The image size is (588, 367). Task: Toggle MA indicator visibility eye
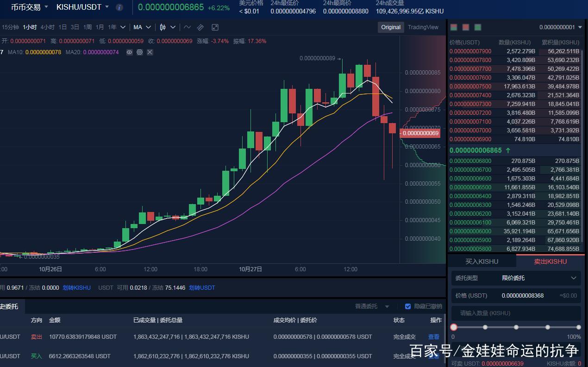click(x=129, y=52)
